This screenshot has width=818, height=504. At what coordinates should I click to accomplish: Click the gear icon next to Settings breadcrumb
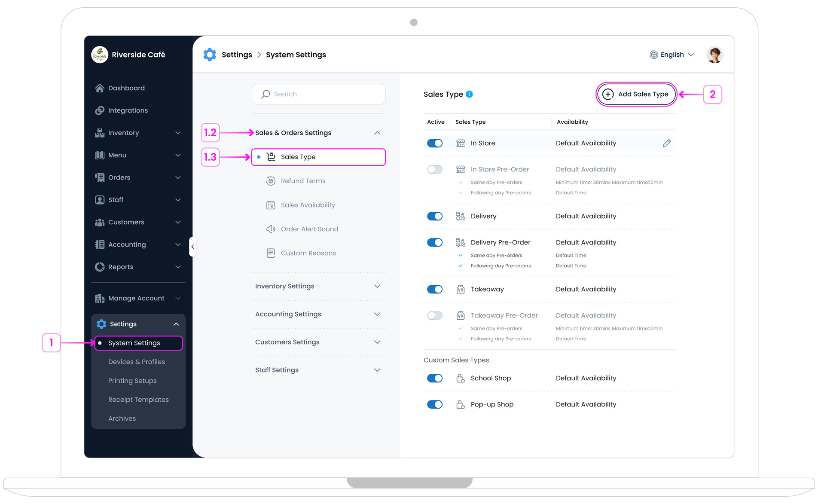point(210,55)
